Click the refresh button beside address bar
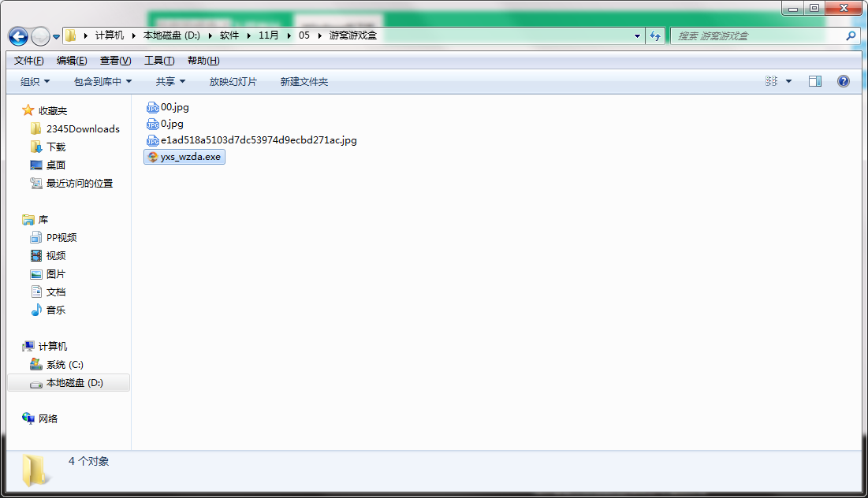Screen dimensions: 868x498 [654, 35]
